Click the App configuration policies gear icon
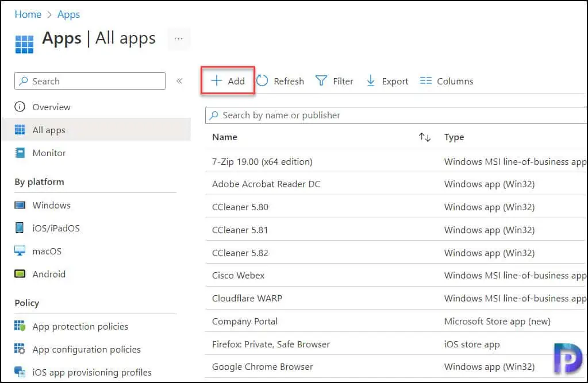The width and height of the screenshot is (588, 383). 20,349
